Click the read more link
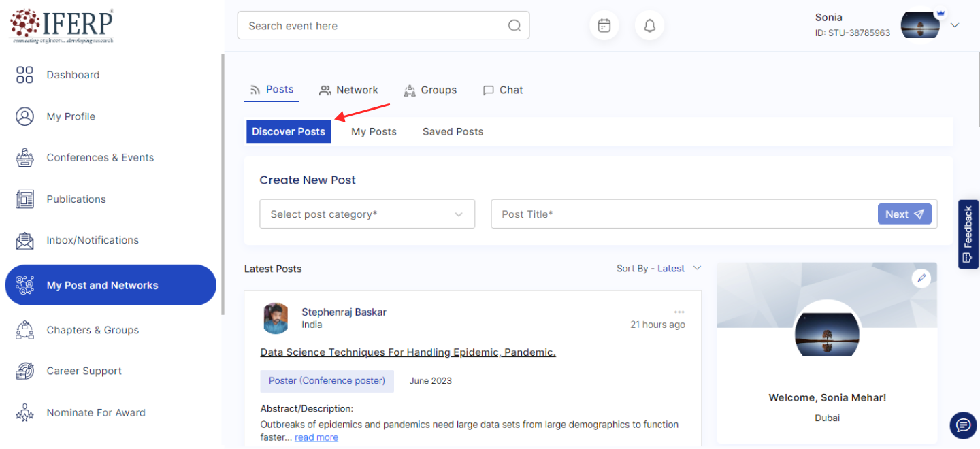 point(316,437)
